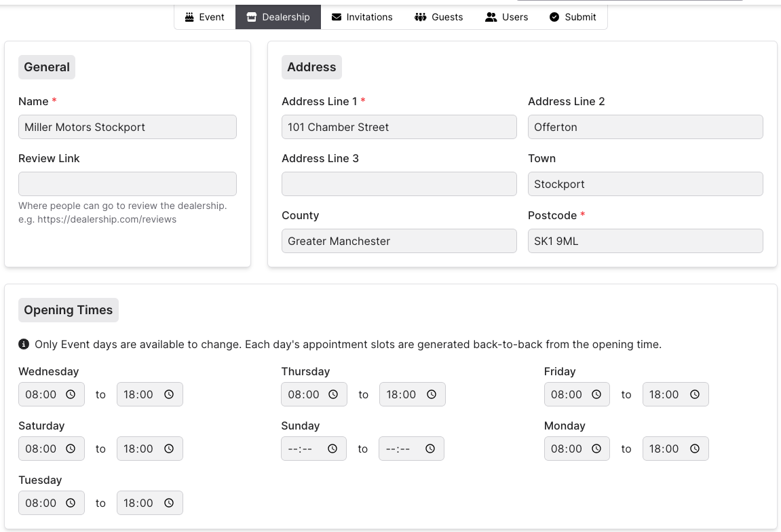The width and height of the screenshot is (781, 532).
Task: Edit the Postcode field
Action: pyautogui.click(x=645, y=241)
